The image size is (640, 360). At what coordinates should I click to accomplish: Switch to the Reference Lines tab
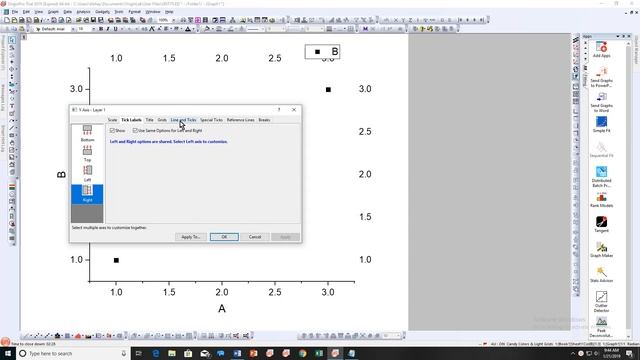(x=240, y=120)
